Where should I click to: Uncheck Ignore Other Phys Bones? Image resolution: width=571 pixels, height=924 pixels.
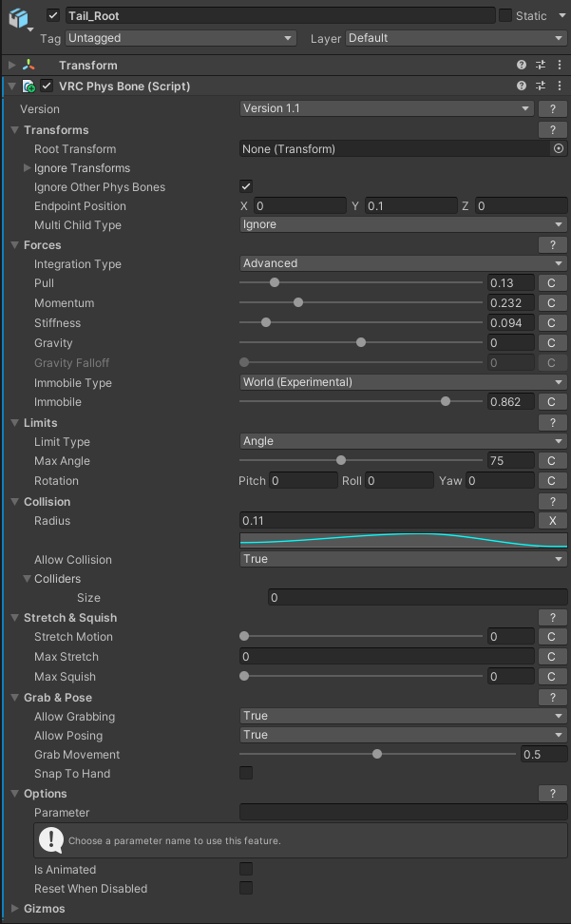tap(246, 187)
